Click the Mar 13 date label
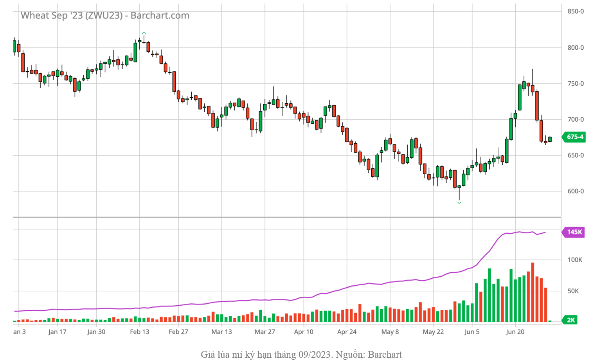This screenshot has height=364, width=592. tap(221, 332)
